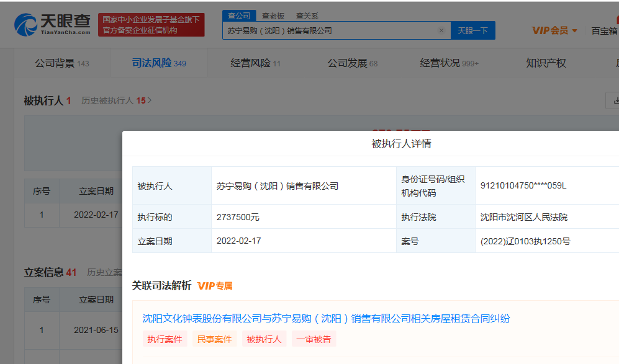Open the 经营状况 999+ tab

[450, 63]
